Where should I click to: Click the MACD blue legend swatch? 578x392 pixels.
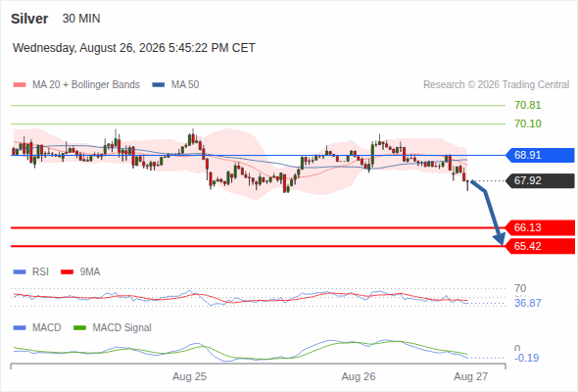tap(20, 328)
